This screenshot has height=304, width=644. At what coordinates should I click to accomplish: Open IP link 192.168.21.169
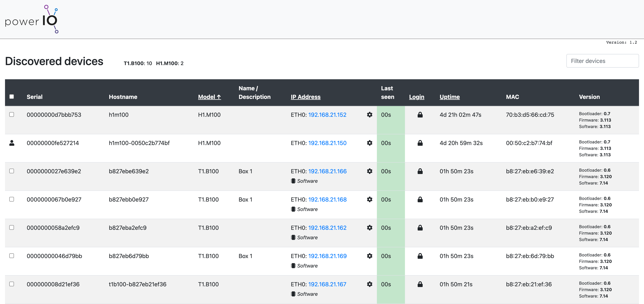point(327,256)
